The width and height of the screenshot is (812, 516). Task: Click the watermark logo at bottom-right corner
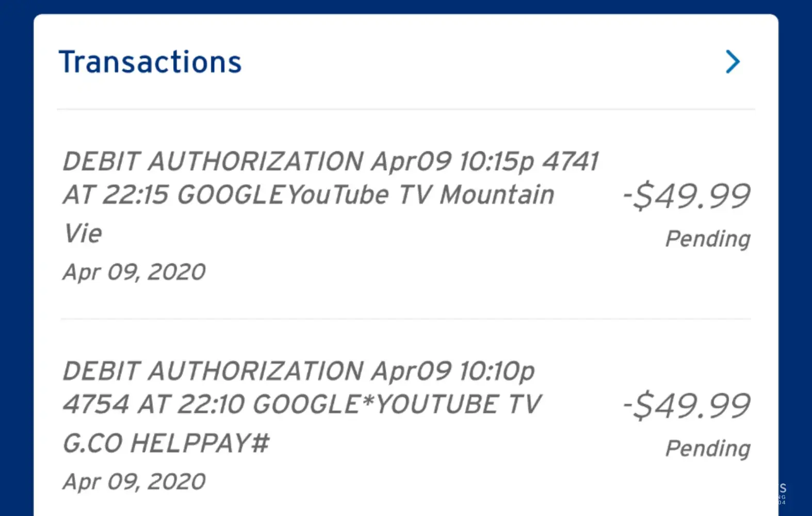782,493
